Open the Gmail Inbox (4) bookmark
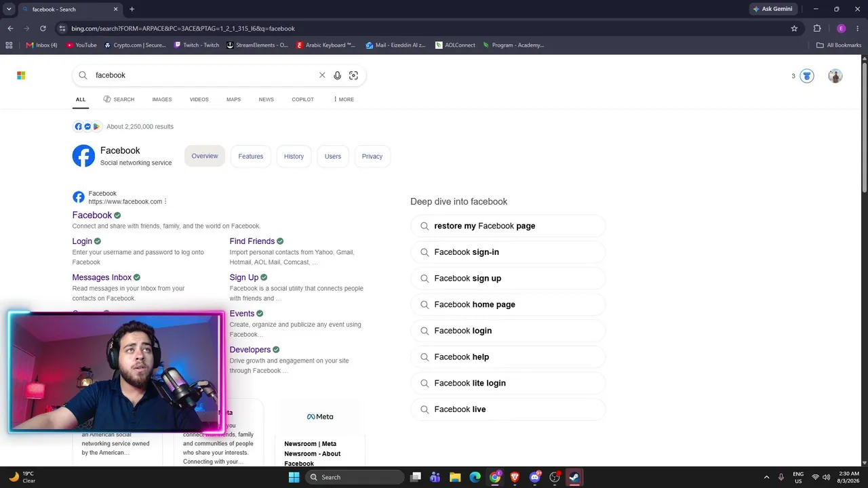The height and width of the screenshot is (488, 868). point(41,45)
